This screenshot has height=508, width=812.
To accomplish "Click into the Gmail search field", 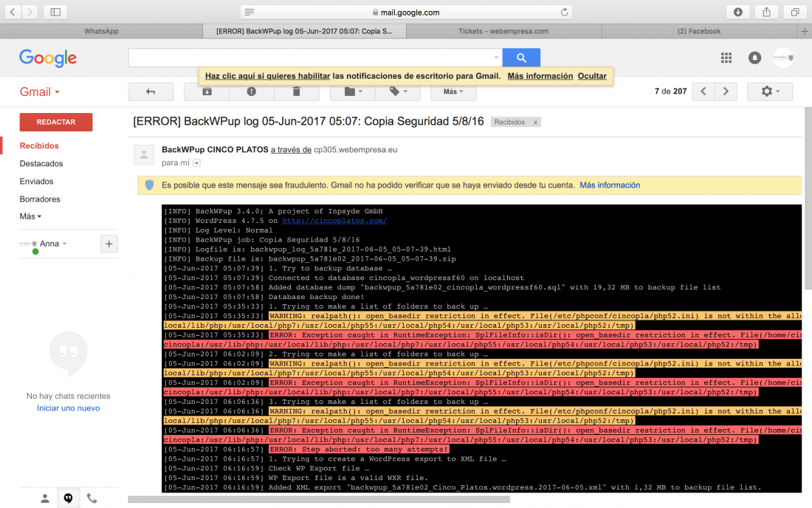I will click(310, 58).
